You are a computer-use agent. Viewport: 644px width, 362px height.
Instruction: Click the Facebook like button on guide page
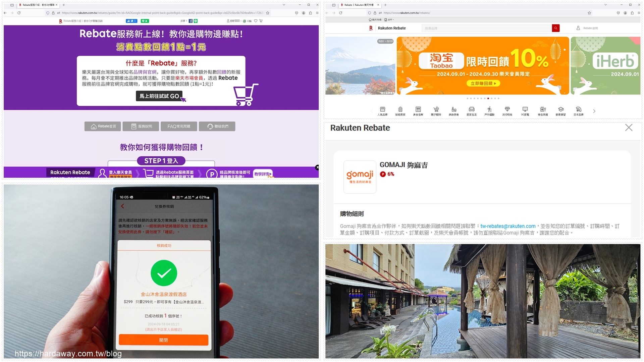(x=131, y=21)
